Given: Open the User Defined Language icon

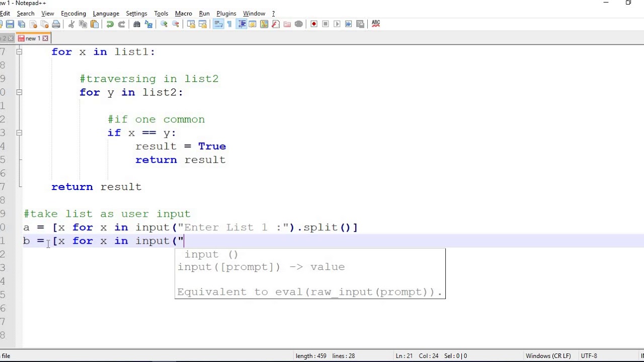Looking at the screenshot, I should coord(253,24).
